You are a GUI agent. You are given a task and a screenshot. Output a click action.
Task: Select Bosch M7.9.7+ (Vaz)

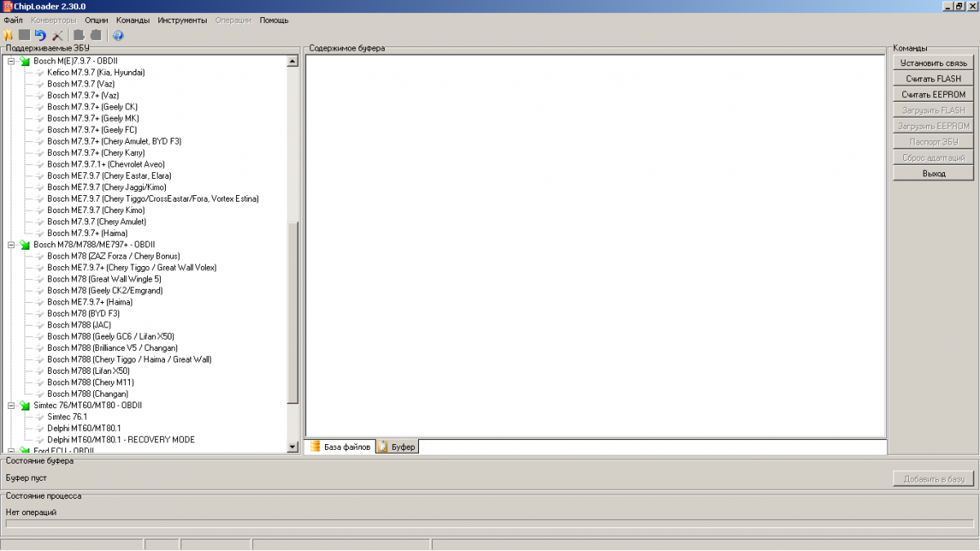click(x=83, y=96)
